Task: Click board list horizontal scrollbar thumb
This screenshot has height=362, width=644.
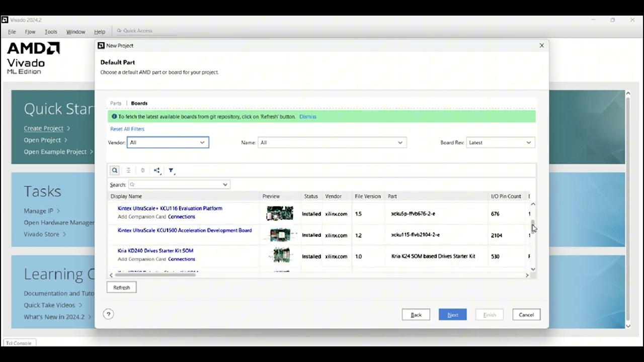Action: (x=155, y=275)
